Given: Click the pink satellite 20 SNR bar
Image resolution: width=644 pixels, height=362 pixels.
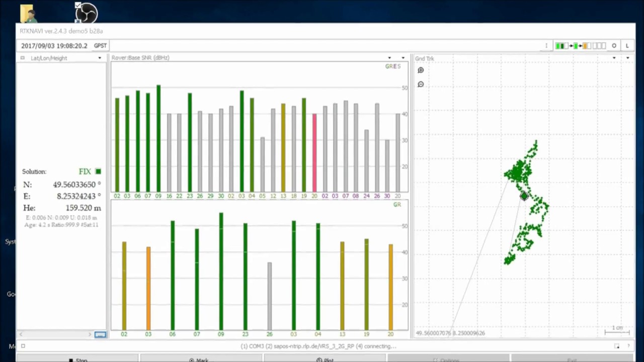Looking at the screenshot, I should coord(314,153).
